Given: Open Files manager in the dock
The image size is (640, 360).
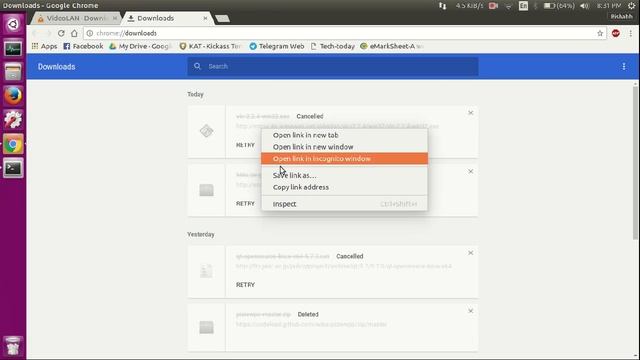Looking at the screenshot, I should coord(13,73).
